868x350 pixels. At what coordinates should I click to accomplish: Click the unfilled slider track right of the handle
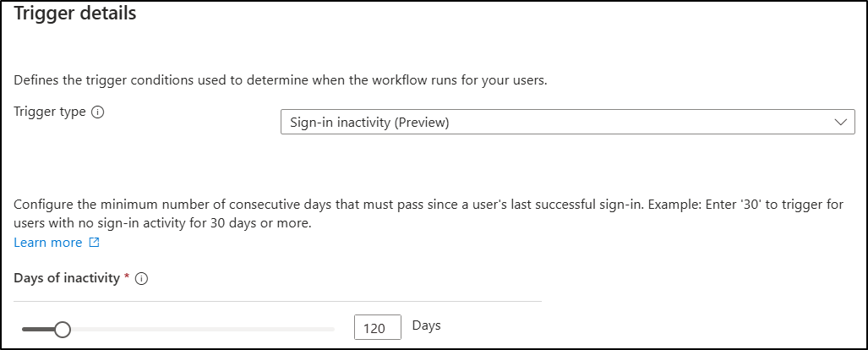[203, 330]
